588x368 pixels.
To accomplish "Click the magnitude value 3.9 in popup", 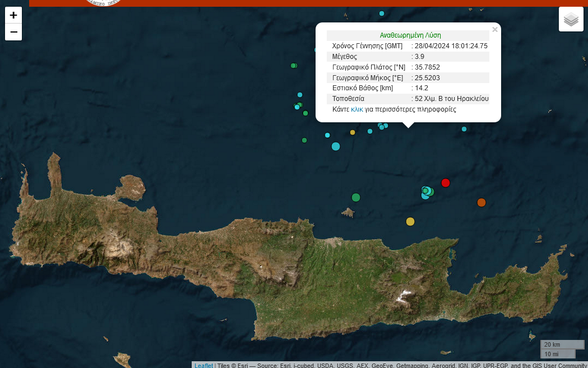I will pos(419,57).
